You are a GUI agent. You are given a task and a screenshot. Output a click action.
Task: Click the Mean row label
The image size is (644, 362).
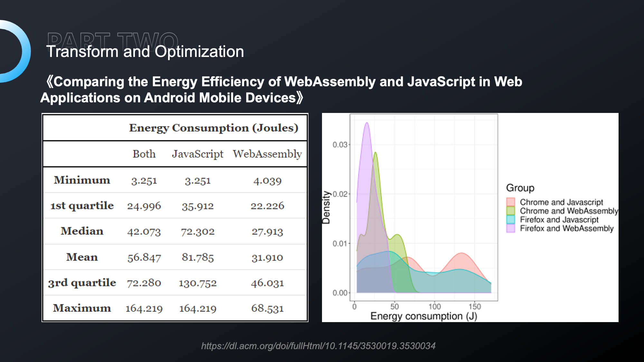[82, 257]
